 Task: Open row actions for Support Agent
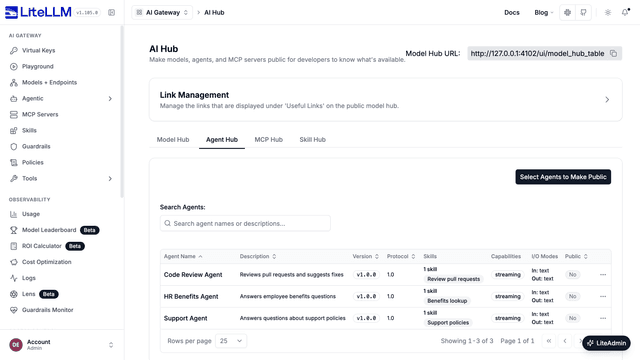(x=603, y=318)
